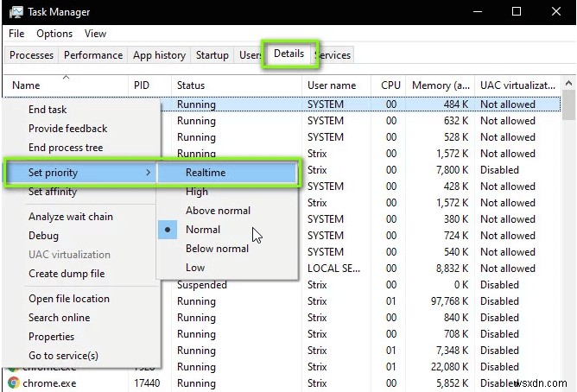Screen dimensions: 577x392
Task: Click the 7,800 K memory cell
Action: [x=441, y=170]
